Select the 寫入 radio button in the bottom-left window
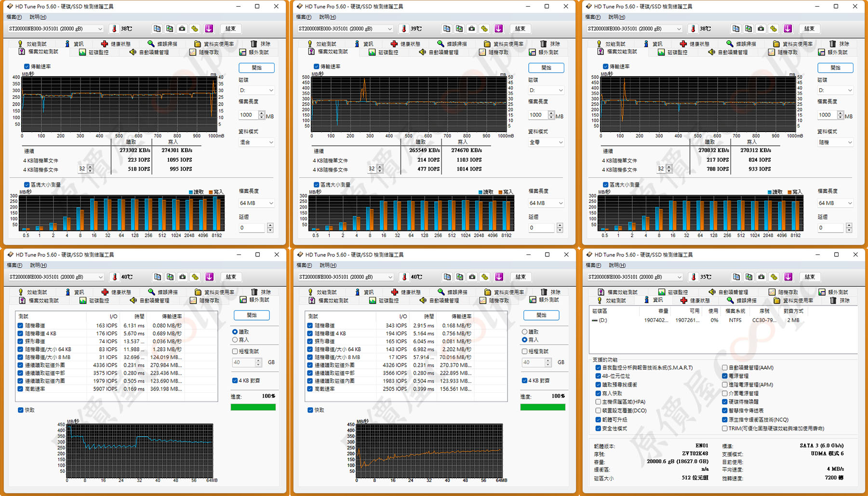868x496 pixels. pos(235,340)
